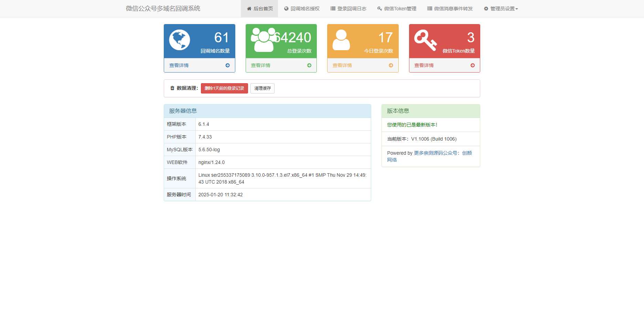This screenshot has width=644, height=330.
Task: Expand the 管理员设置 dropdown
Action: [501, 9]
